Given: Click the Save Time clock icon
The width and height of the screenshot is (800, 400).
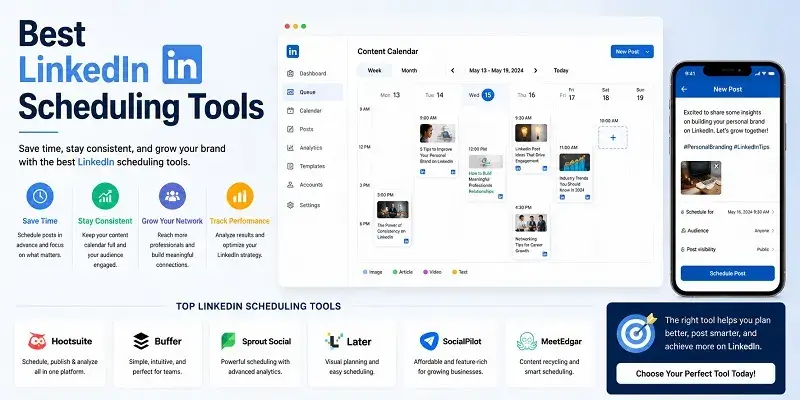Looking at the screenshot, I should (40, 196).
